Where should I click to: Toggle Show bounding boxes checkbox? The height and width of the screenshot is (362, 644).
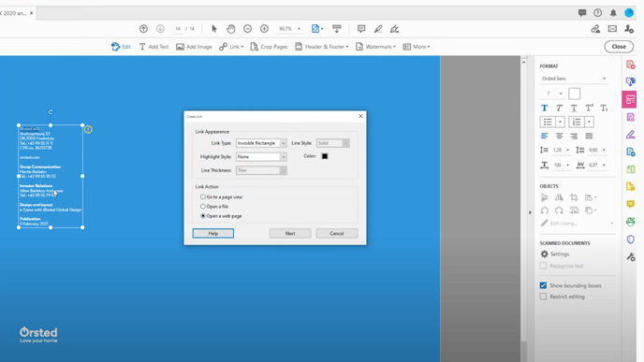tap(543, 285)
